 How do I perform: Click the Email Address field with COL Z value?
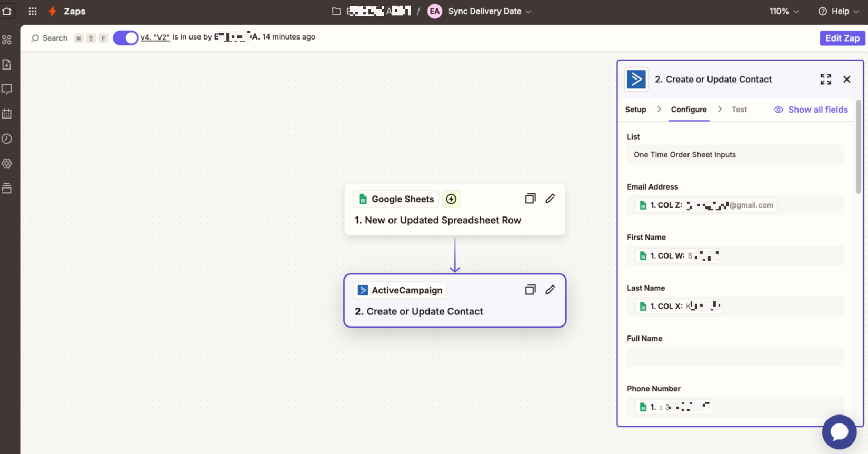point(735,205)
